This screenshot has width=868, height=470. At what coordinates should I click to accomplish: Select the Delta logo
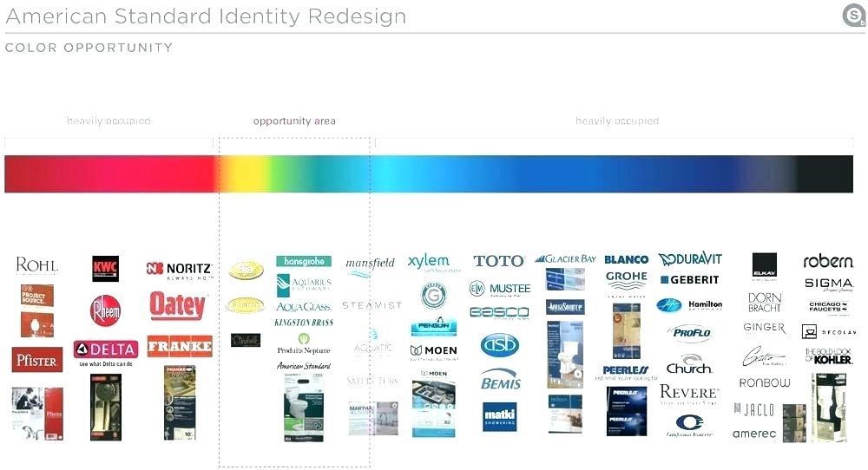pyautogui.click(x=106, y=349)
